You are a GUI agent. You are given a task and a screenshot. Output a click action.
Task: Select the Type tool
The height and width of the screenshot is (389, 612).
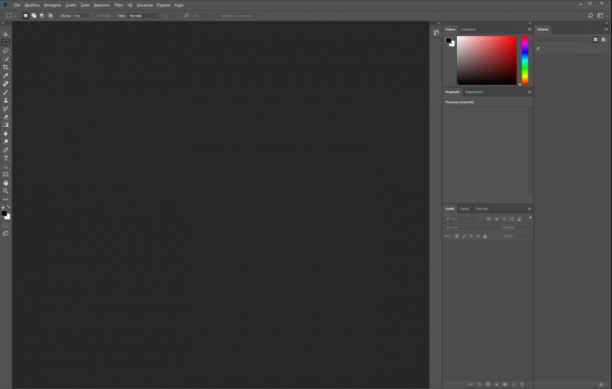(x=5, y=158)
